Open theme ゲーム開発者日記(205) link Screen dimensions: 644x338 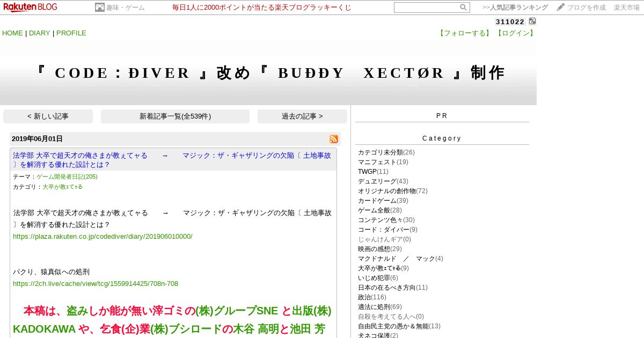click(x=67, y=177)
